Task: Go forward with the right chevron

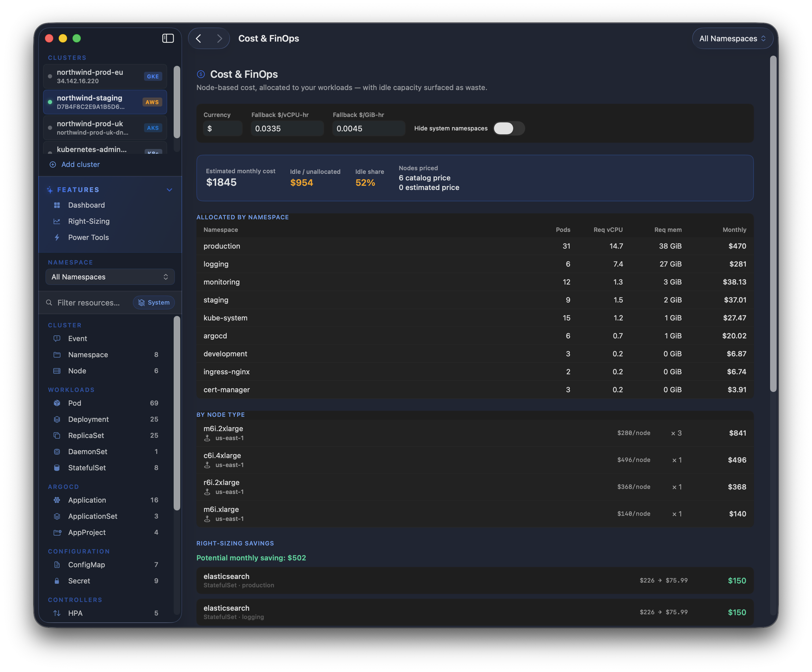Action: pyautogui.click(x=219, y=38)
